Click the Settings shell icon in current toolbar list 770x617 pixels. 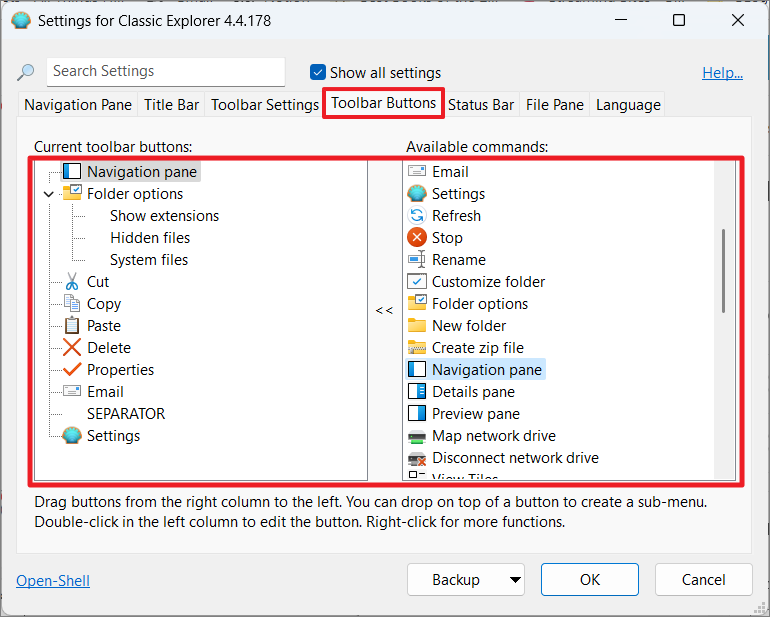click(x=72, y=435)
